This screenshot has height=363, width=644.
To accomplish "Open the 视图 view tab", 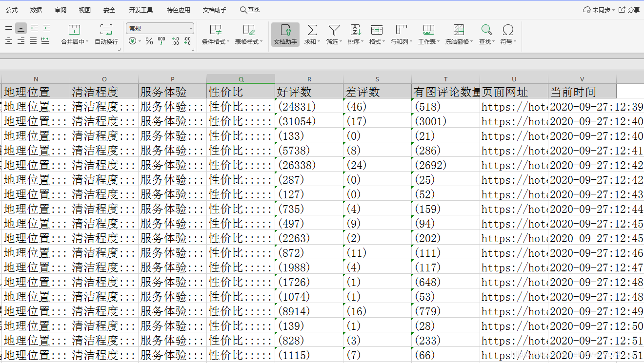I will point(85,10).
